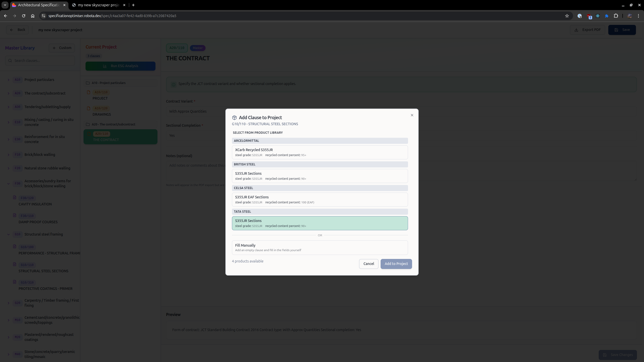Click the bookmark star icon in address bar
The width and height of the screenshot is (644, 362).
tap(567, 16)
